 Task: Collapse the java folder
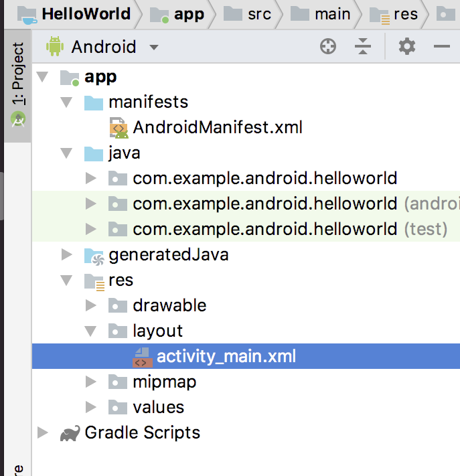pyautogui.click(x=66, y=153)
